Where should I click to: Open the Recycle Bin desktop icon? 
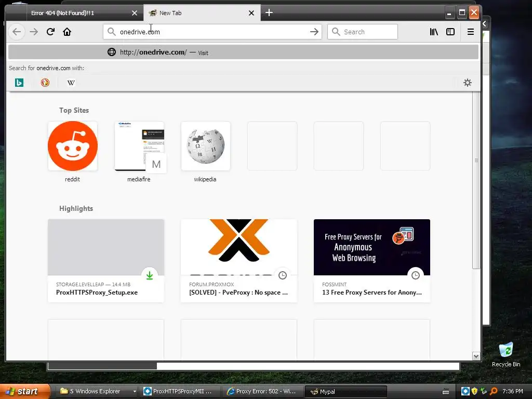(x=506, y=354)
